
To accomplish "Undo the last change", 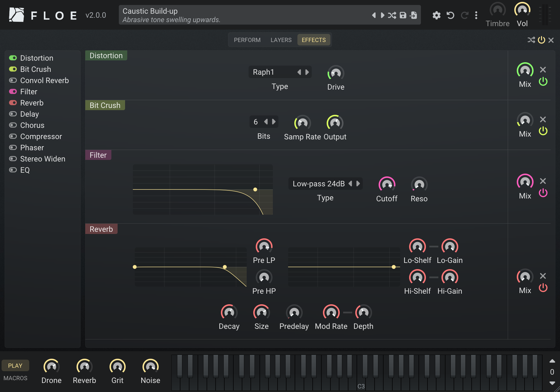I will (x=450, y=15).
